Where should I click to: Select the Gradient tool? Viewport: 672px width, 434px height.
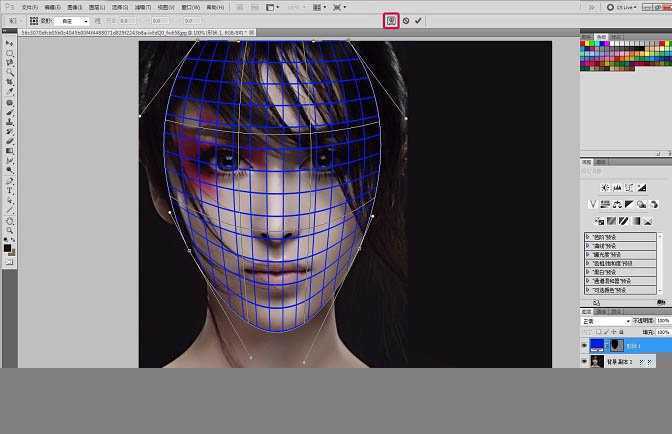click(x=9, y=151)
